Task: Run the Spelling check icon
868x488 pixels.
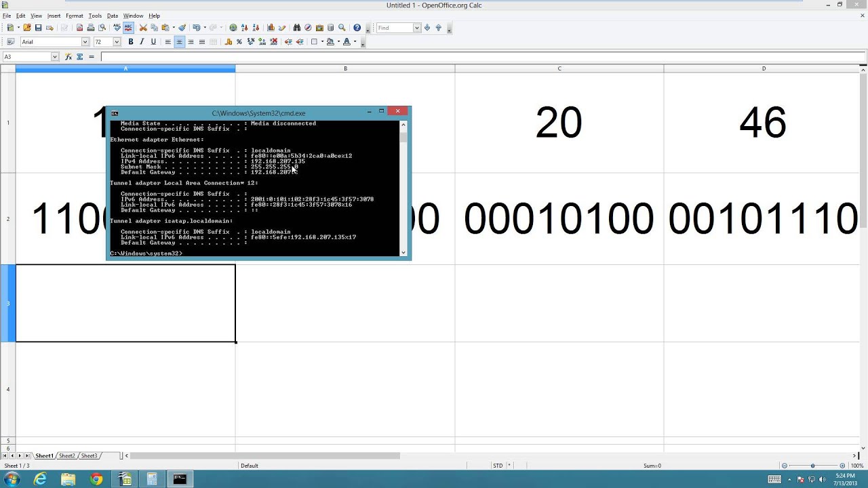Action: 117,28
